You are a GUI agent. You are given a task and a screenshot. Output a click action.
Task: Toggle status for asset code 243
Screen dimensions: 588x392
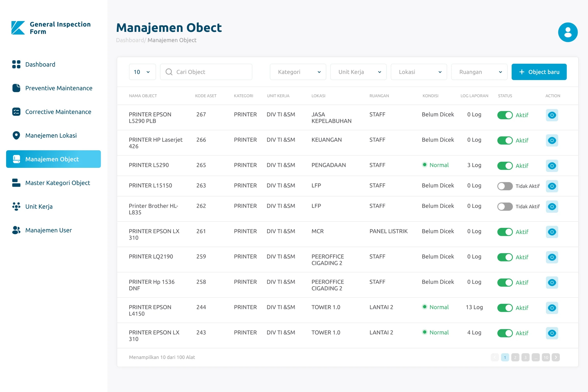(505, 333)
